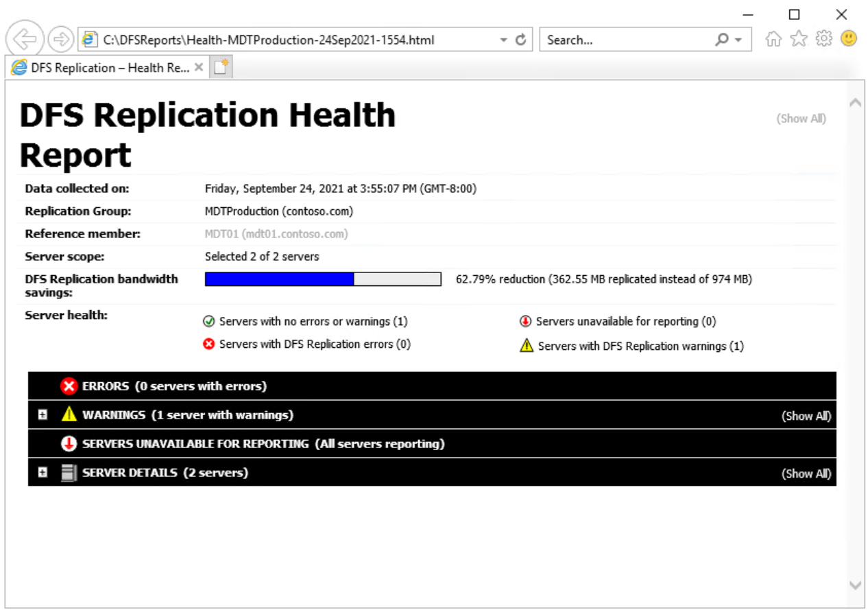Click the search magnifier icon
868x610 pixels.
coord(722,40)
